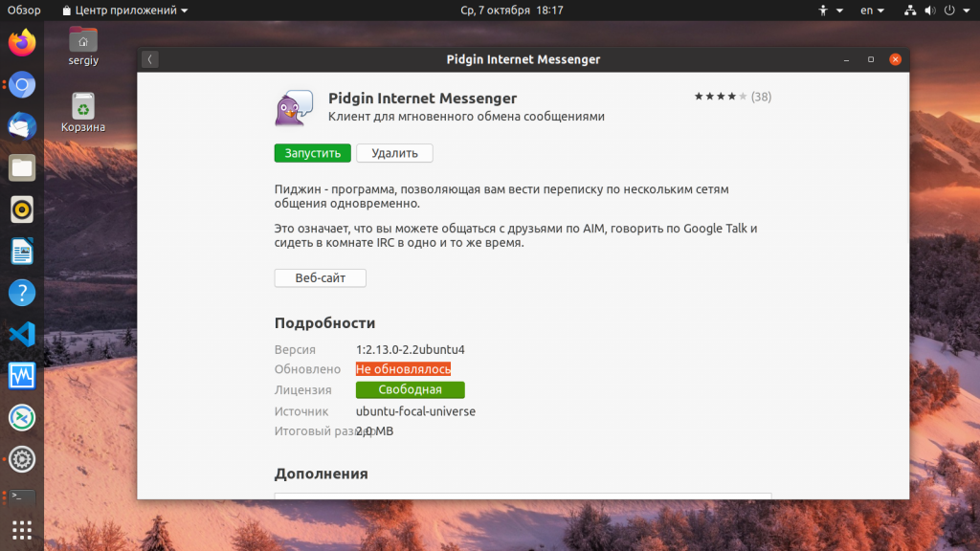Image resolution: width=980 pixels, height=551 pixels.
Task: Click the Pidgin Internet Messenger app title
Action: pos(422,99)
